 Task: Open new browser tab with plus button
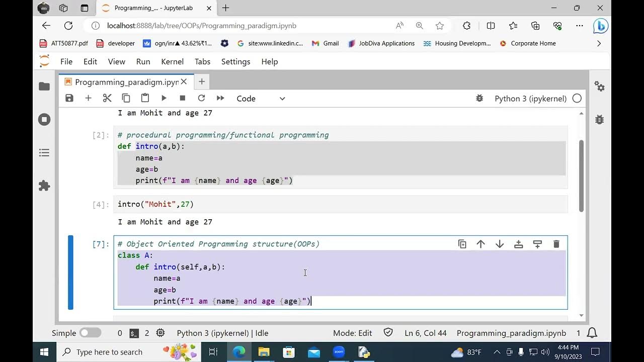[x=225, y=8]
